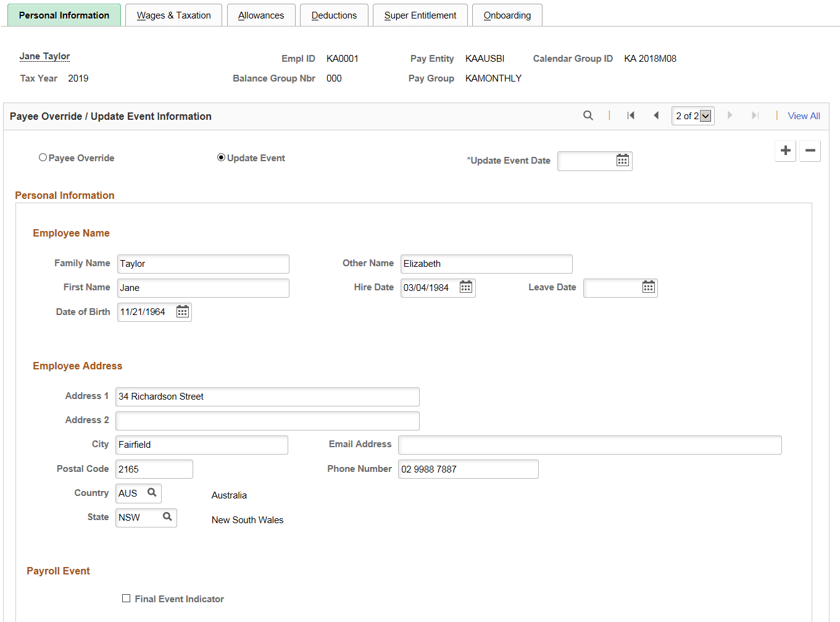
Task: Switch to the Super Entitlement tab
Action: (420, 15)
